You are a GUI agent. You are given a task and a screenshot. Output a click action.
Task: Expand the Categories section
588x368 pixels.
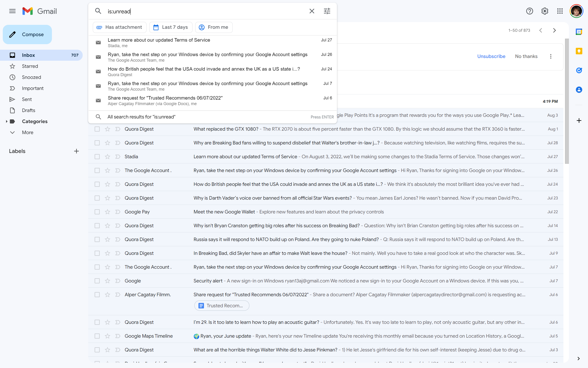click(x=7, y=121)
